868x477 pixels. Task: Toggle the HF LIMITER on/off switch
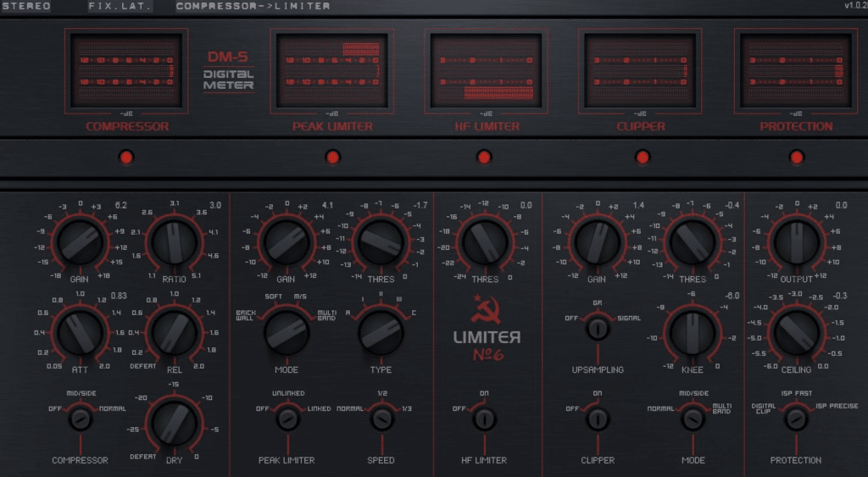tap(484, 419)
